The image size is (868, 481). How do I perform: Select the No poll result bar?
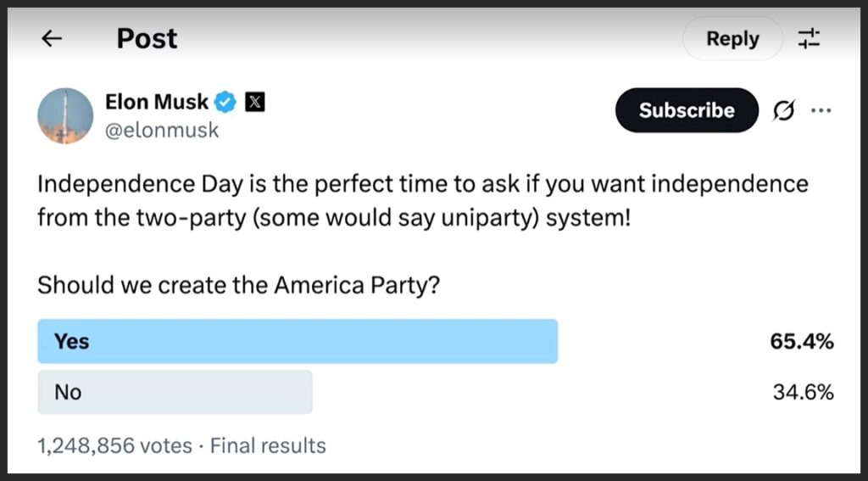(x=175, y=392)
